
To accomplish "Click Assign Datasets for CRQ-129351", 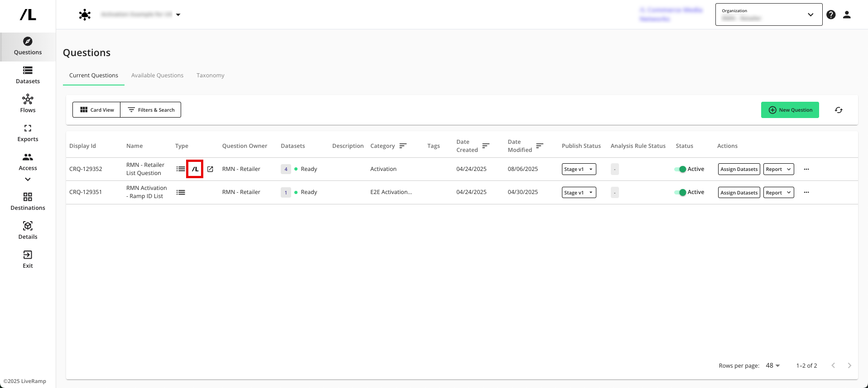I will (739, 193).
